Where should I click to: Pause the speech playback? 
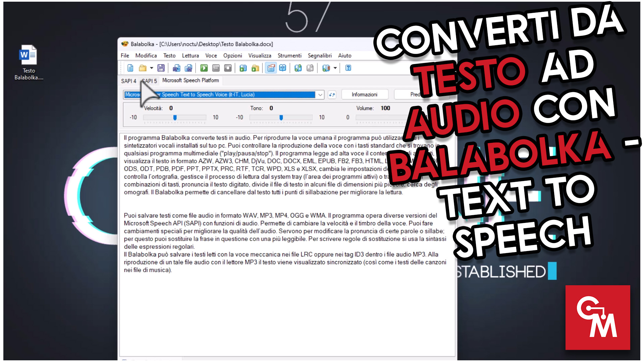point(216,68)
